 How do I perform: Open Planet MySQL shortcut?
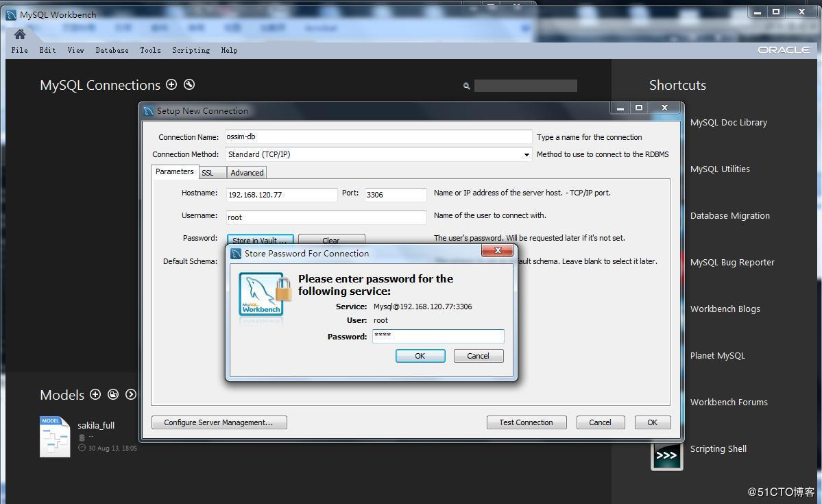coord(717,356)
